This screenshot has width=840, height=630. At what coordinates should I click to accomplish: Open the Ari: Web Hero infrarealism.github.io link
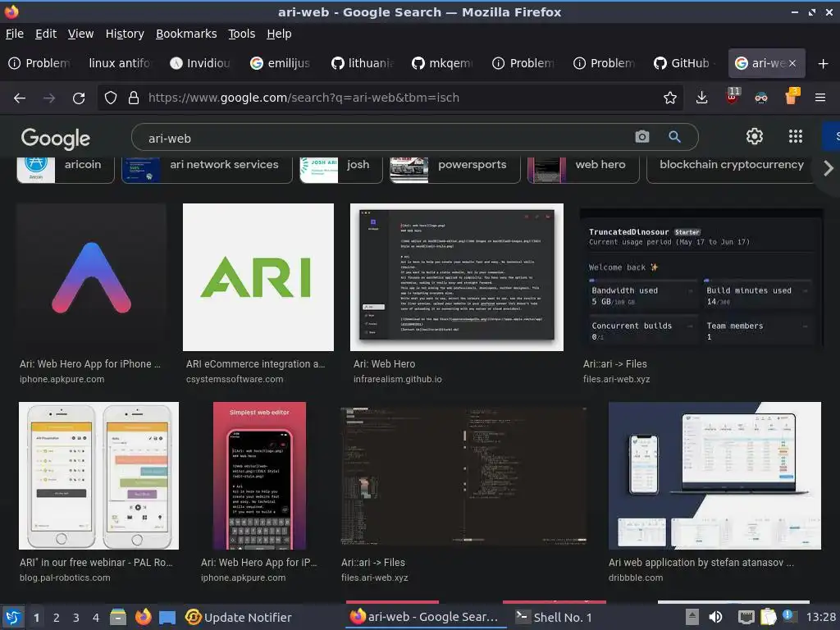[398, 372]
